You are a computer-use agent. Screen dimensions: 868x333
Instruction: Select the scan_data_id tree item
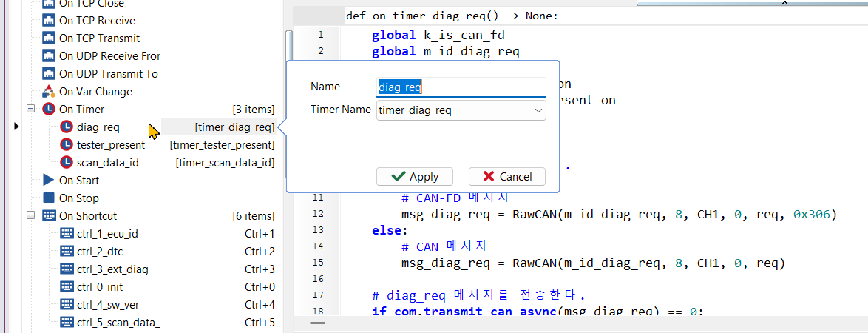click(107, 163)
